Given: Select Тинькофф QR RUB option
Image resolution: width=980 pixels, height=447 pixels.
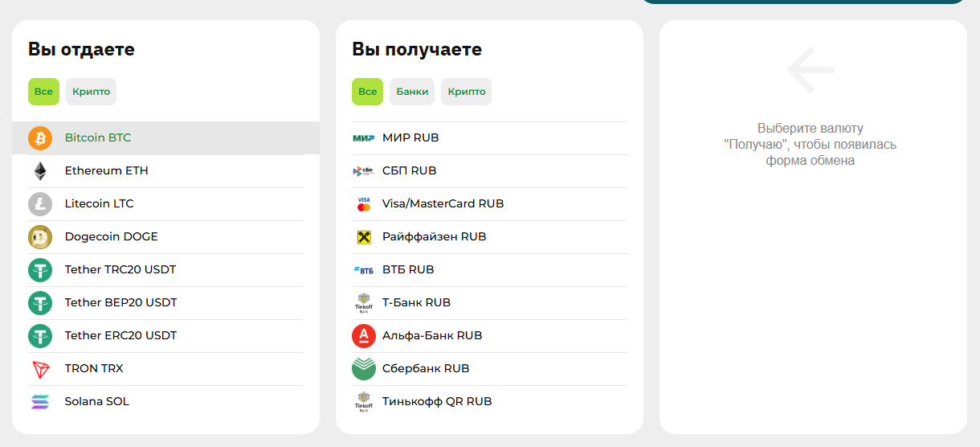Looking at the screenshot, I should pos(489,402).
